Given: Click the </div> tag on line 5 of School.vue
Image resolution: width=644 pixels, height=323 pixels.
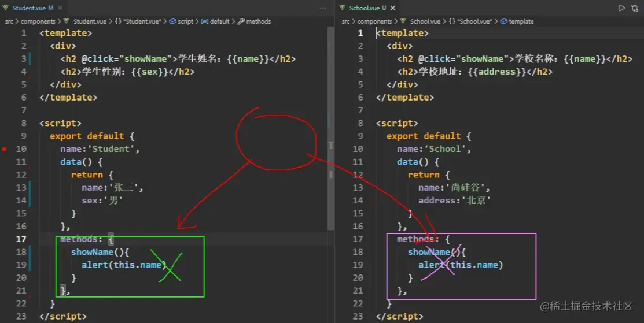Looking at the screenshot, I should click(x=402, y=84).
